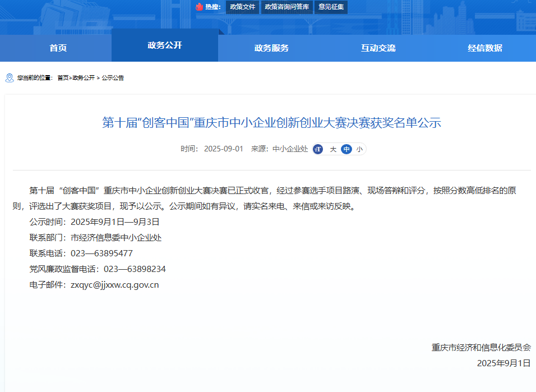Select the 中 font size option

(x=346, y=149)
